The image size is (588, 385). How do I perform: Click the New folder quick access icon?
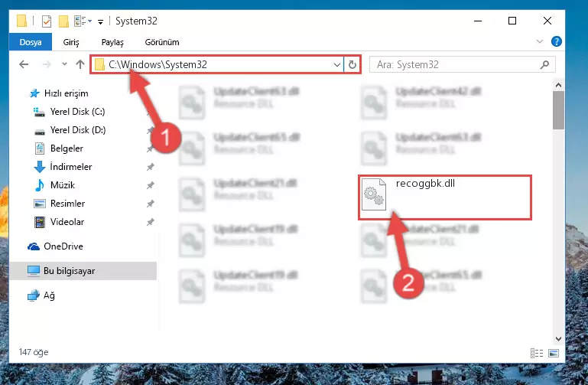tap(63, 21)
